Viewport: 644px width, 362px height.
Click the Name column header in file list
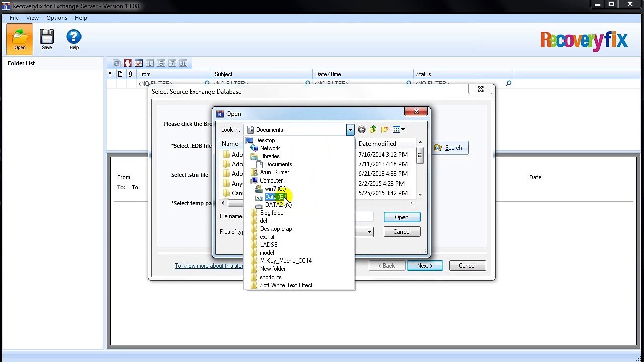click(x=232, y=144)
